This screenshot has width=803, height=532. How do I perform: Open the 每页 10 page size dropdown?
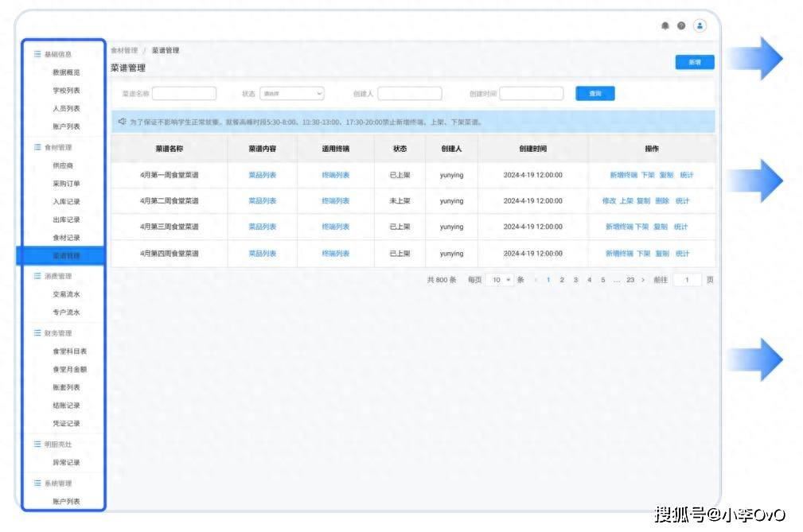501,280
